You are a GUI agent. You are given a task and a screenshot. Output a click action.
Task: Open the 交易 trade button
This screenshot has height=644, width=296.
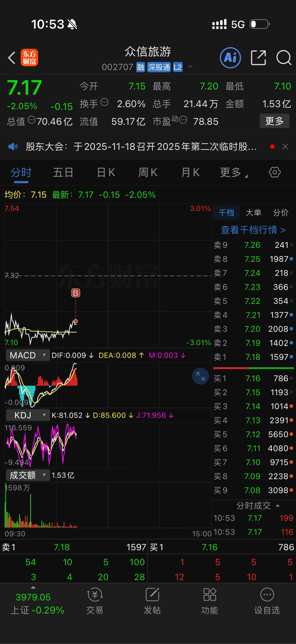94,601
